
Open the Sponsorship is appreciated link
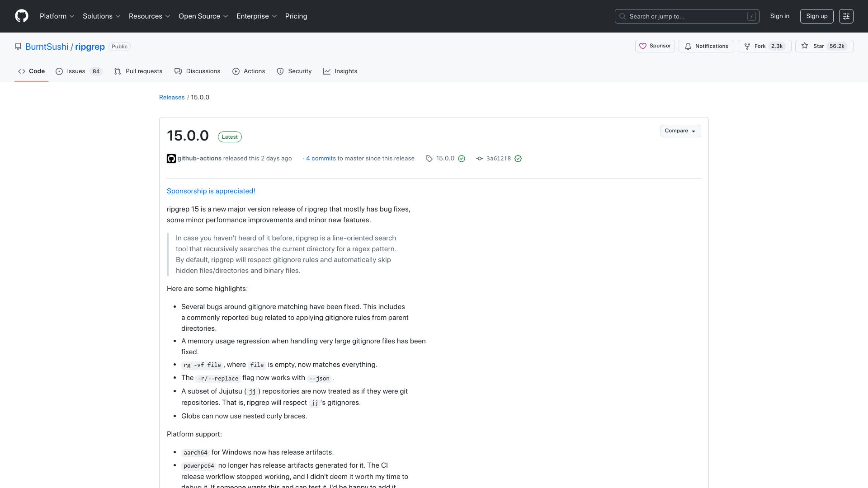(211, 191)
